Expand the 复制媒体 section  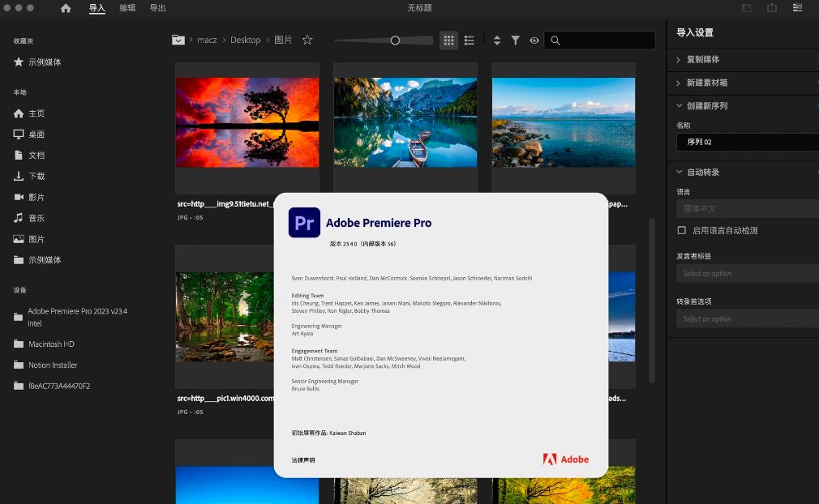pyautogui.click(x=678, y=59)
